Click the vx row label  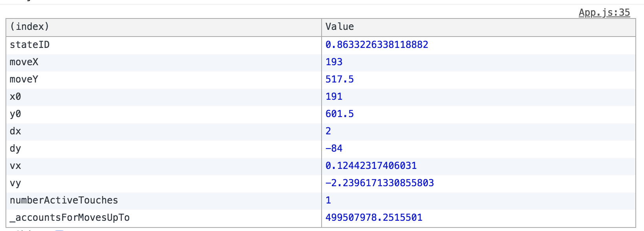(16, 166)
